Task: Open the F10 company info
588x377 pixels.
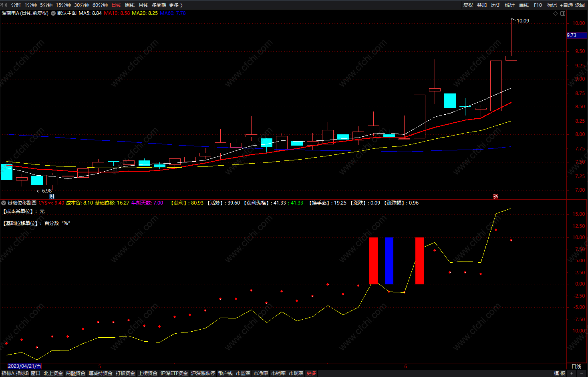Action: [538, 5]
